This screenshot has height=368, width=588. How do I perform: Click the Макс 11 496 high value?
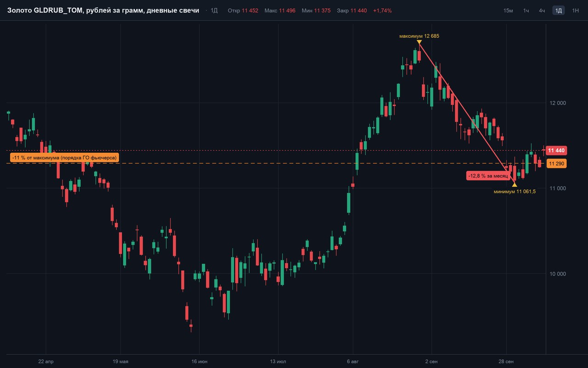point(280,11)
